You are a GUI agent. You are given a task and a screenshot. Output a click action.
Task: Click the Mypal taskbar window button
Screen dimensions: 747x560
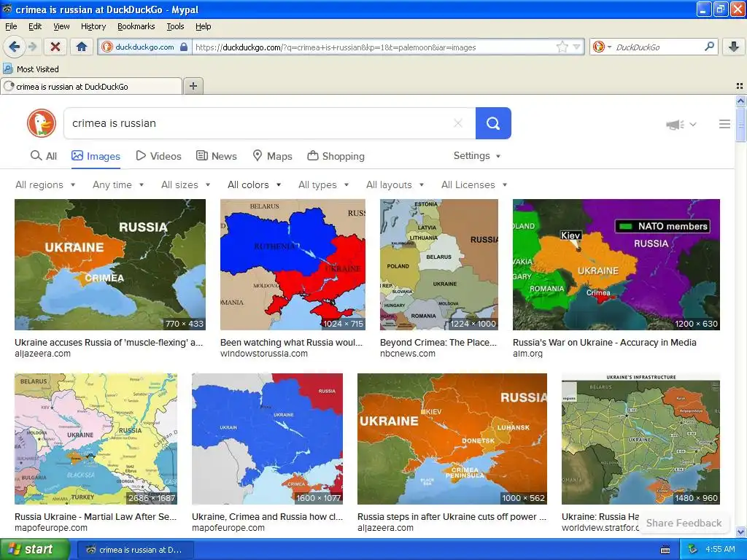135,550
